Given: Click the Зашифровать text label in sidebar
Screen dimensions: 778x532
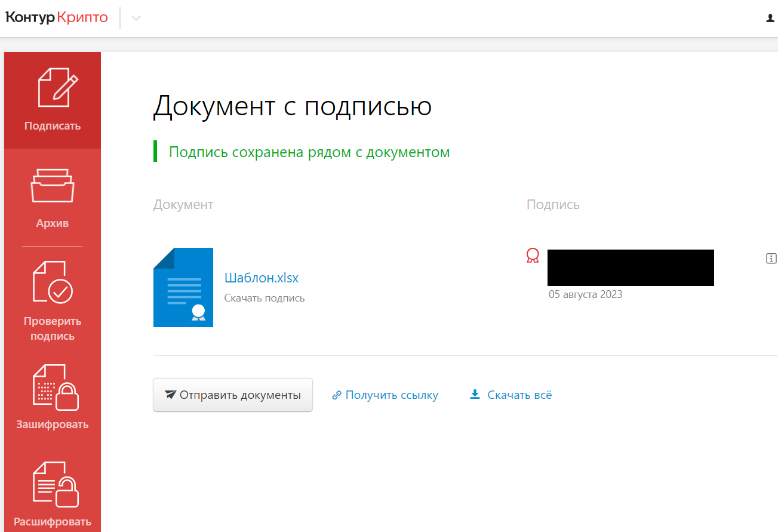Looking at the screenshot, I should (53, 425).
